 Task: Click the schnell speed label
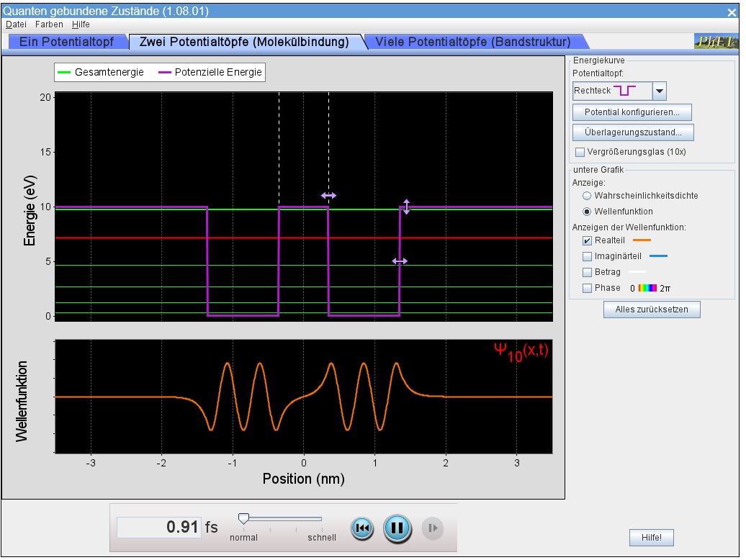coord(322,538)
